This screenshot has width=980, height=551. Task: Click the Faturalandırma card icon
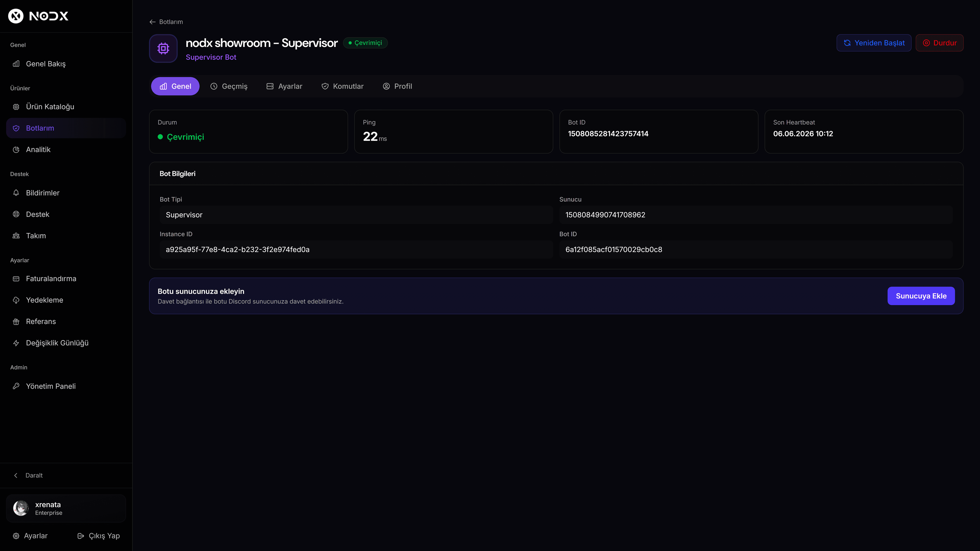click(x=16, y=279)
